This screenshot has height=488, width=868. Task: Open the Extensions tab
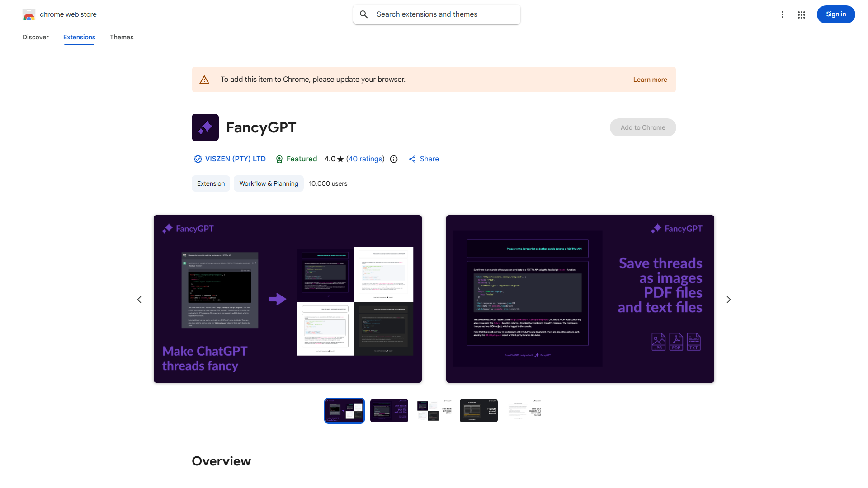pos(79,37)
